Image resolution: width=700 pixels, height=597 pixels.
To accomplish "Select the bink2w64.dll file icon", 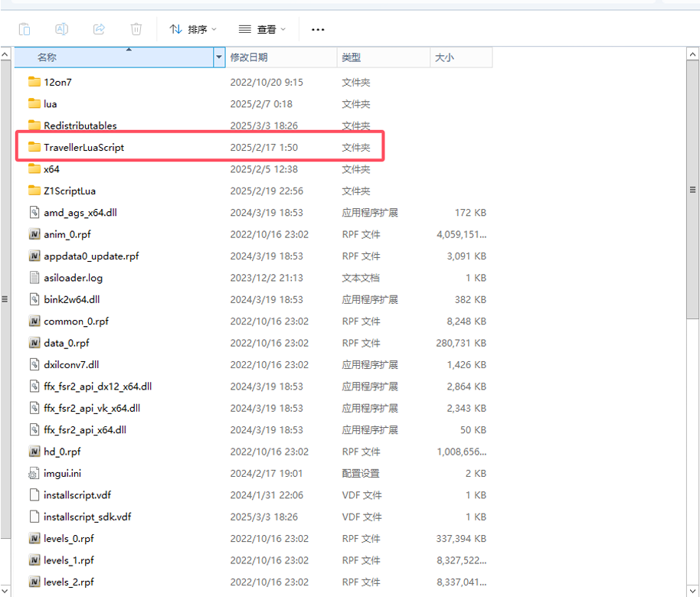I will [34, 299].
